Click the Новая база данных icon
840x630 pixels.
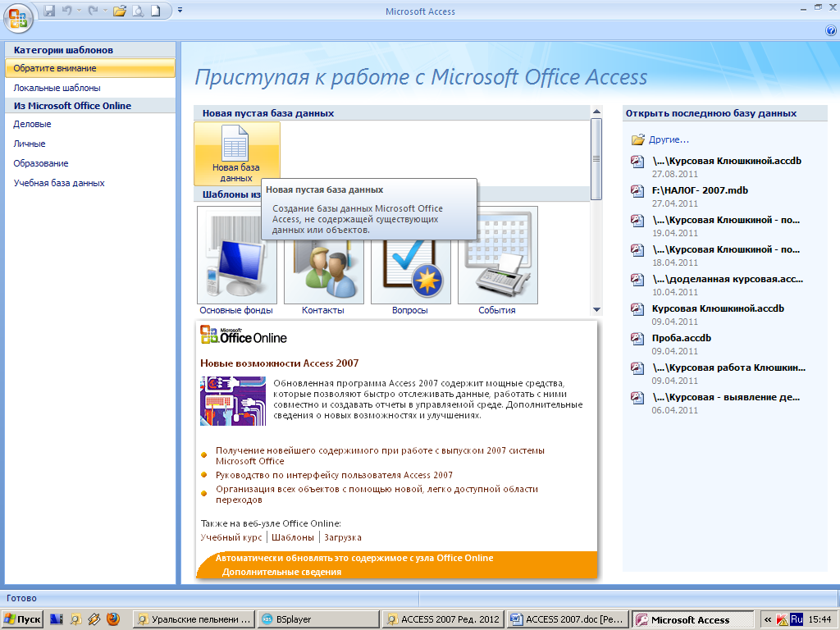click(237, 153)
